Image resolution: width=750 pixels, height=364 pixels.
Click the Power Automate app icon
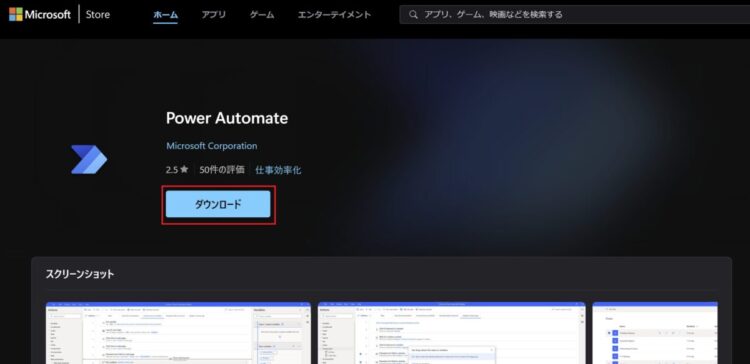pyautogui.click(x=89, y=159)
